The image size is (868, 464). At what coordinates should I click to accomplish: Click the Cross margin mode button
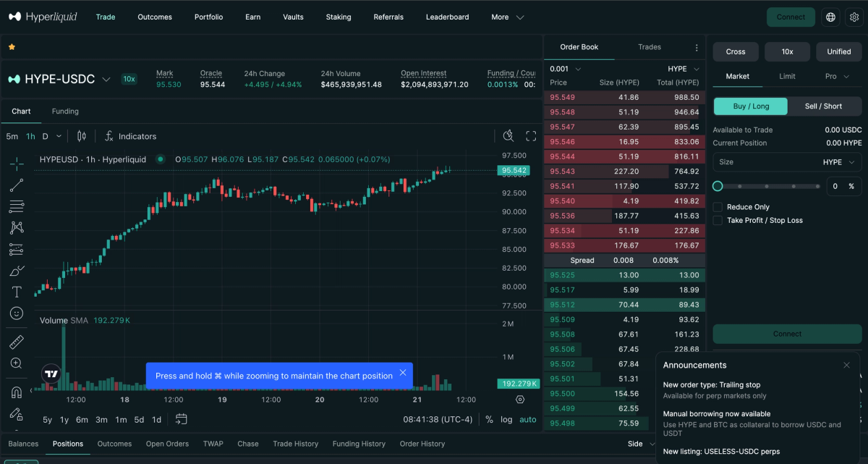736,51
